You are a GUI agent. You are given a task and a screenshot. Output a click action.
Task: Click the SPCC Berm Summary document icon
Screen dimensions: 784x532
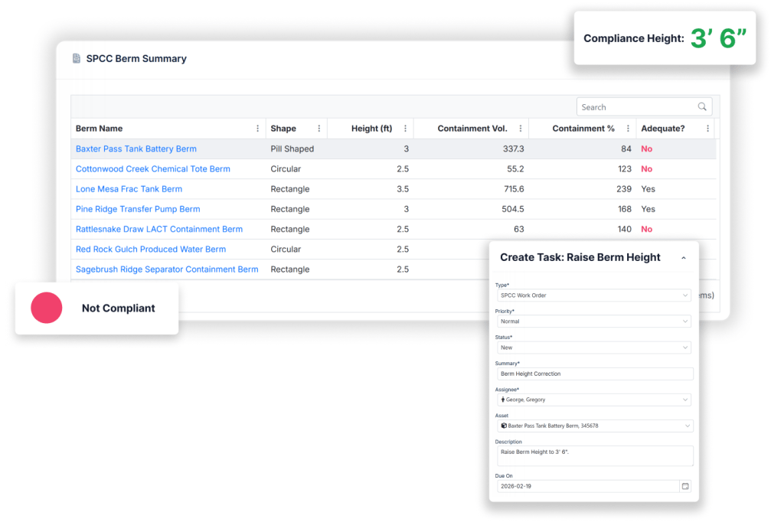click(76, 58)
